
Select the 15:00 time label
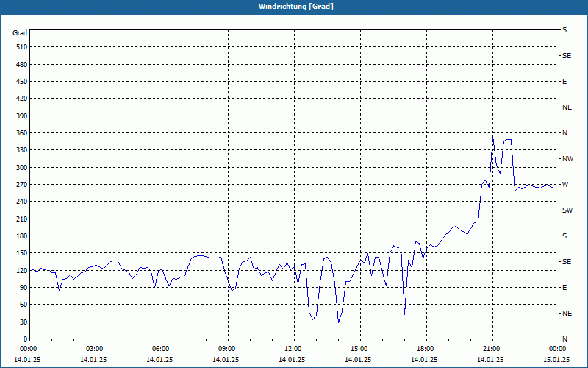pos(359,348)
